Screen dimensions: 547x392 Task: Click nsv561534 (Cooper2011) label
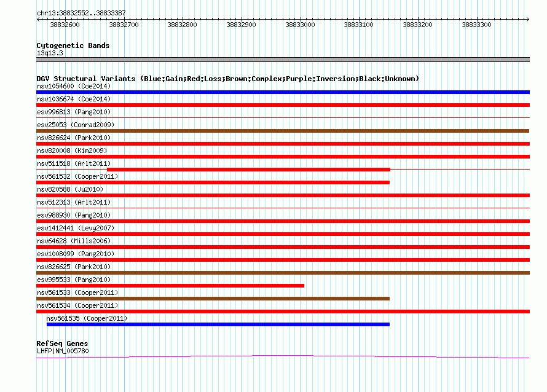point(77,305)
